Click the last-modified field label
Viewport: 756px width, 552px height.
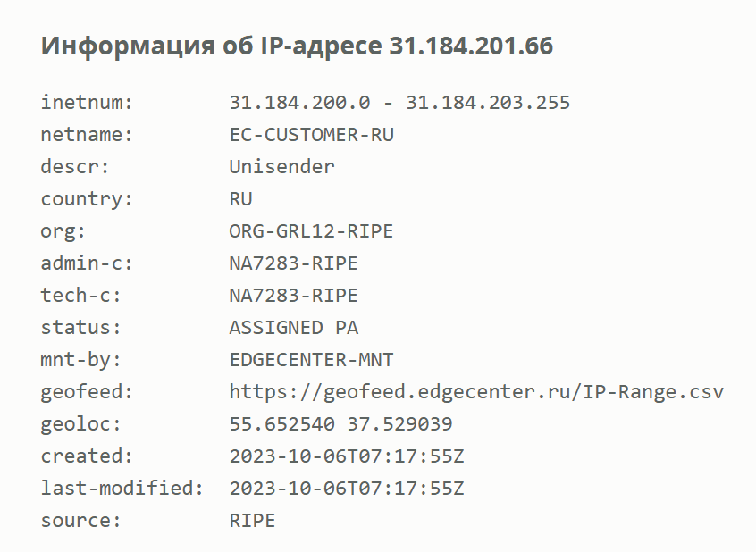122,488
